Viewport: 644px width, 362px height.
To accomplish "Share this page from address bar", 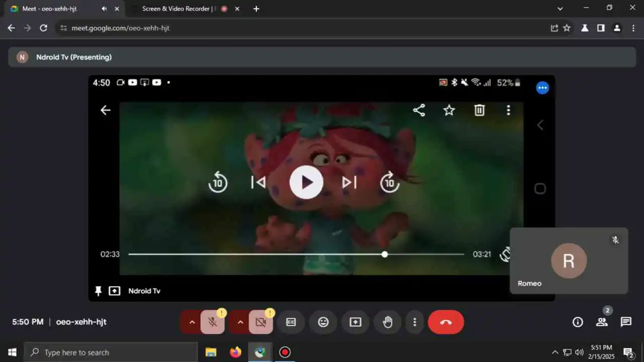I will (x=554, y=28).
